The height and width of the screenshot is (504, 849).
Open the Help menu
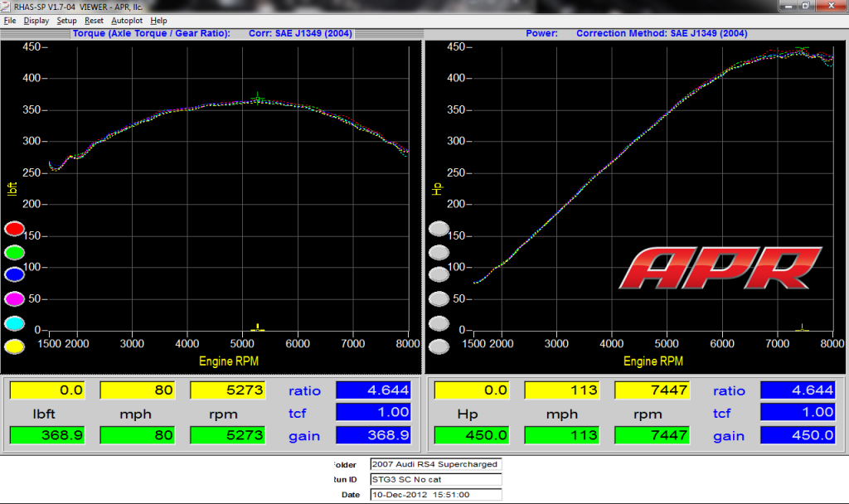pos(158,20)
